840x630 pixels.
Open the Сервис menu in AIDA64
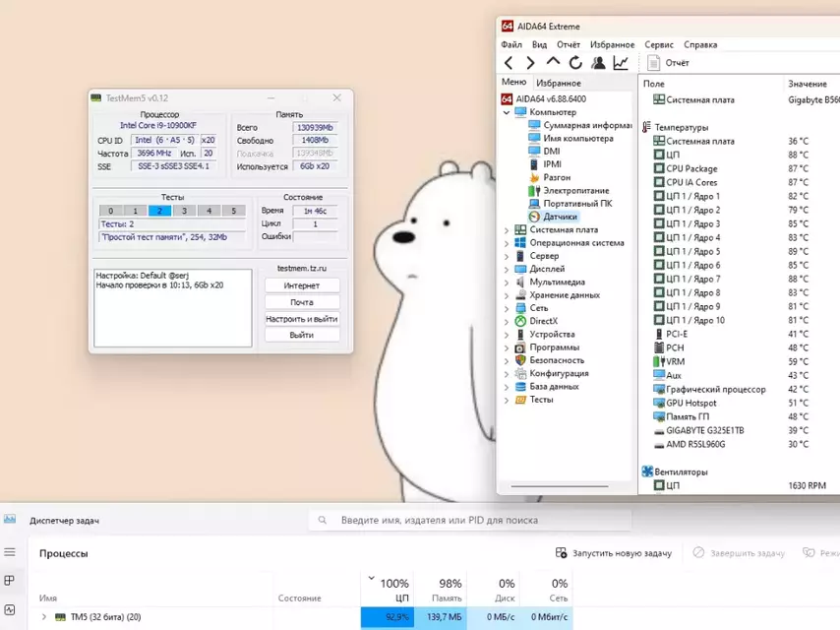pyautogui.click(x=659, y=44)
